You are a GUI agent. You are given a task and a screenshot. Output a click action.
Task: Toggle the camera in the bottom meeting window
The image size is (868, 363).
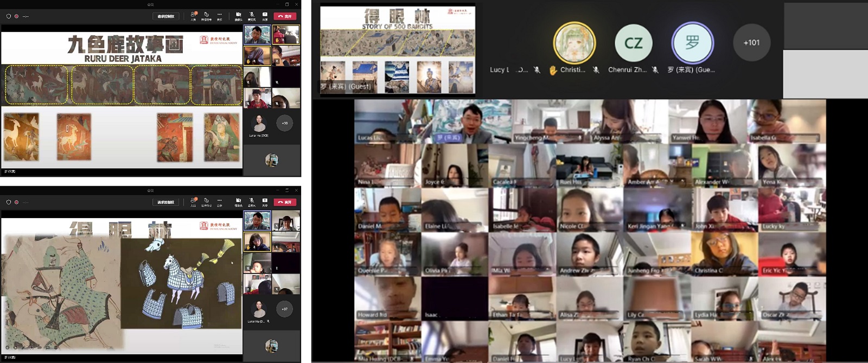click(x=238, y=202)
